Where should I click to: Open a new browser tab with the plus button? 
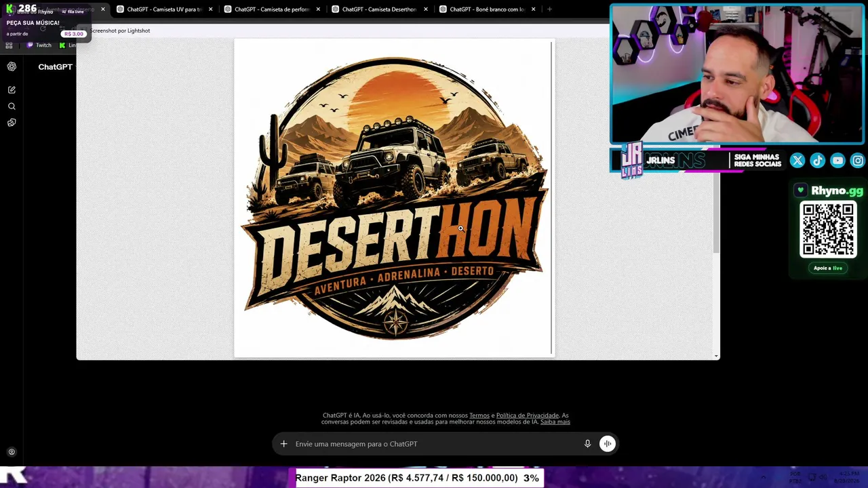click(549, 9)
